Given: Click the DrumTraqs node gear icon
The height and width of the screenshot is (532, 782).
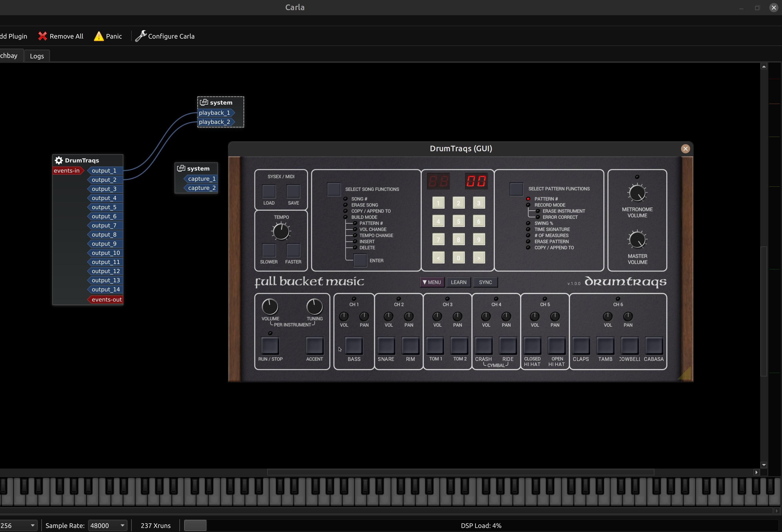Looking at the screenshot, I should (x=59, y=160).
